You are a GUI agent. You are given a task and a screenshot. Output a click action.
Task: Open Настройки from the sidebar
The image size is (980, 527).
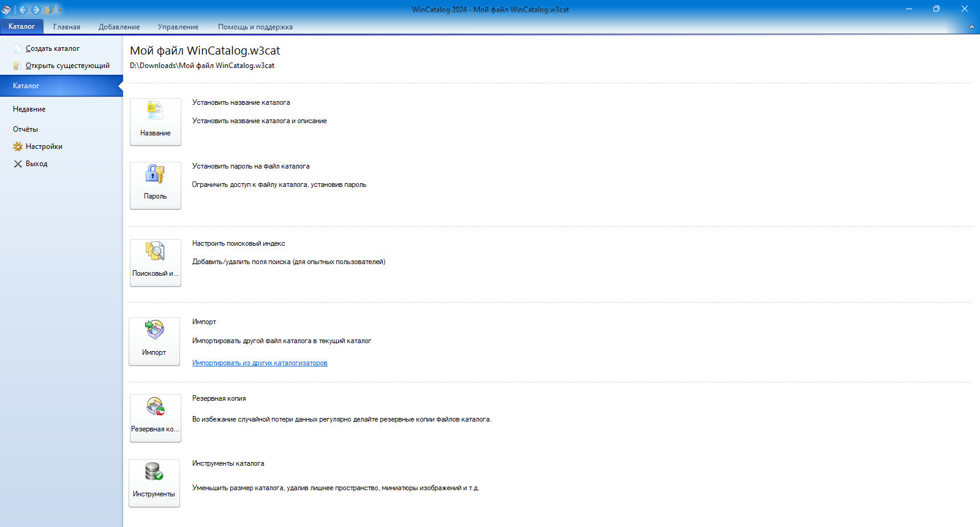[44, 146]
